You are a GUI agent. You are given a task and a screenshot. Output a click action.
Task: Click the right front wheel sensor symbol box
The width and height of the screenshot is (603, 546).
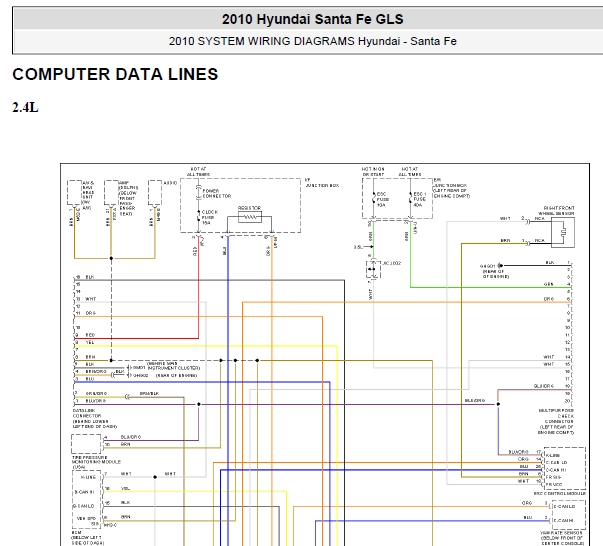pyautogui.click(x=563, y=232)
